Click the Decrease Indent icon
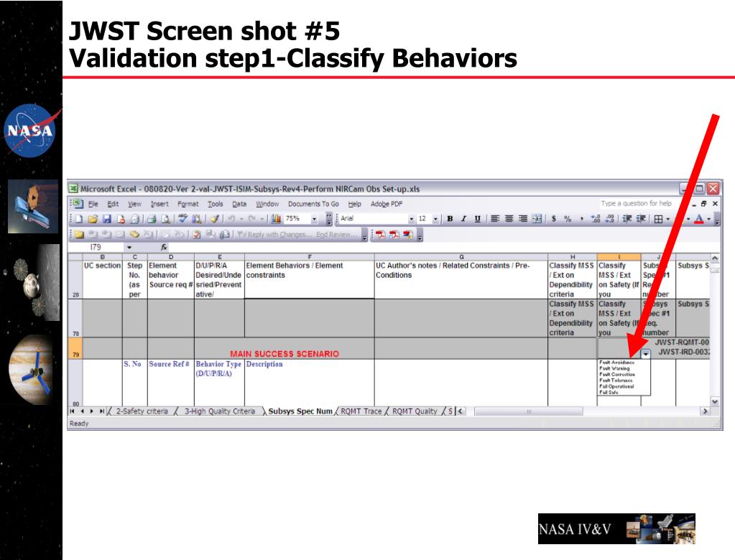 627,219
